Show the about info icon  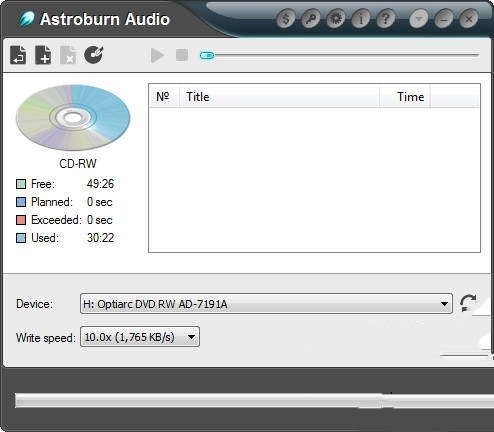tap(360, 19)
